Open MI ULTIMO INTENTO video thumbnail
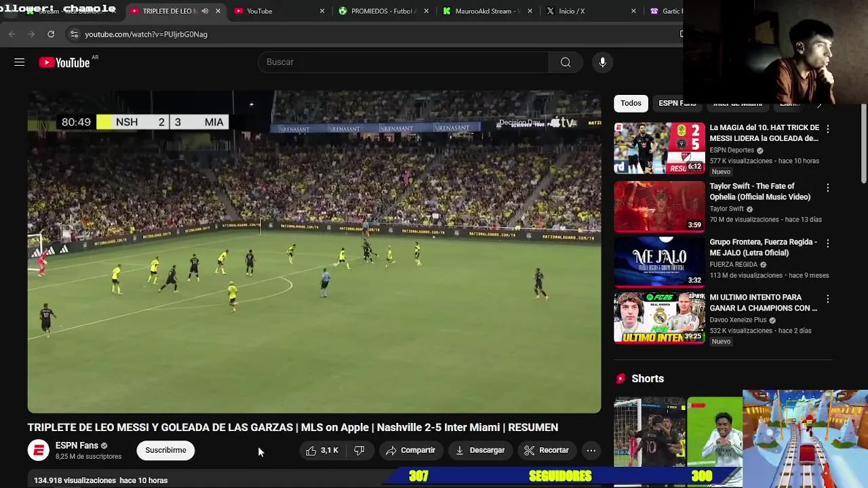The image size is (868, 488). click(x=659, y=318)
